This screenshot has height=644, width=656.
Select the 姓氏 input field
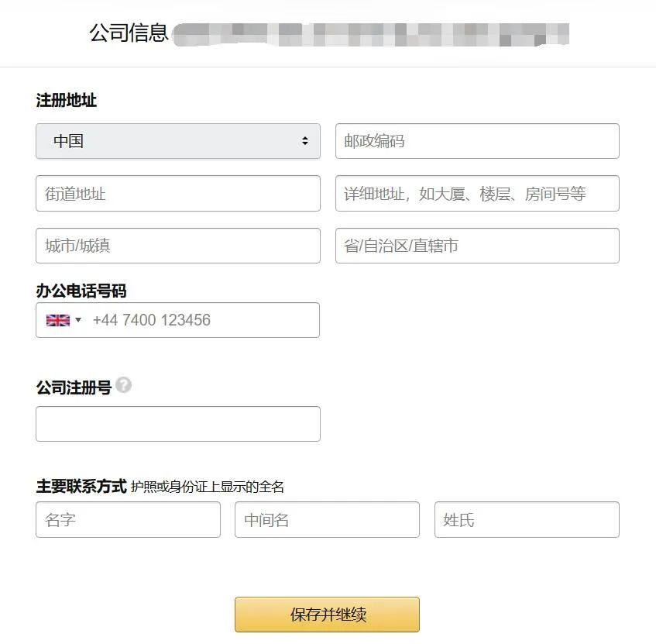click(x=527, y=520)
